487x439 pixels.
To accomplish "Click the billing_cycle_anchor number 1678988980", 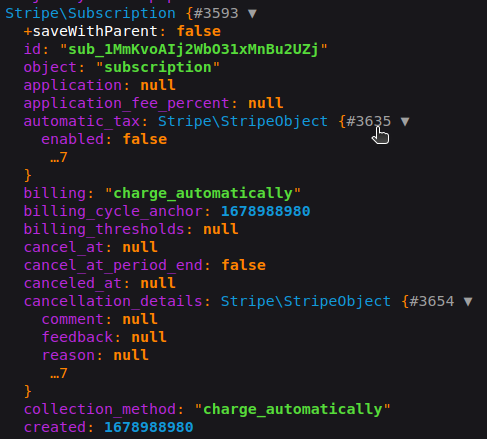I will point(265,211).
